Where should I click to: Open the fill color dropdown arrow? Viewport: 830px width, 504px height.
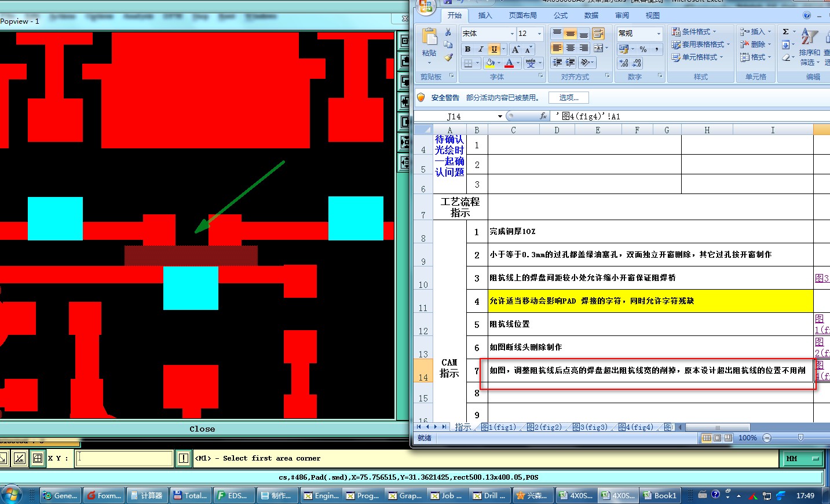[499, 63]
